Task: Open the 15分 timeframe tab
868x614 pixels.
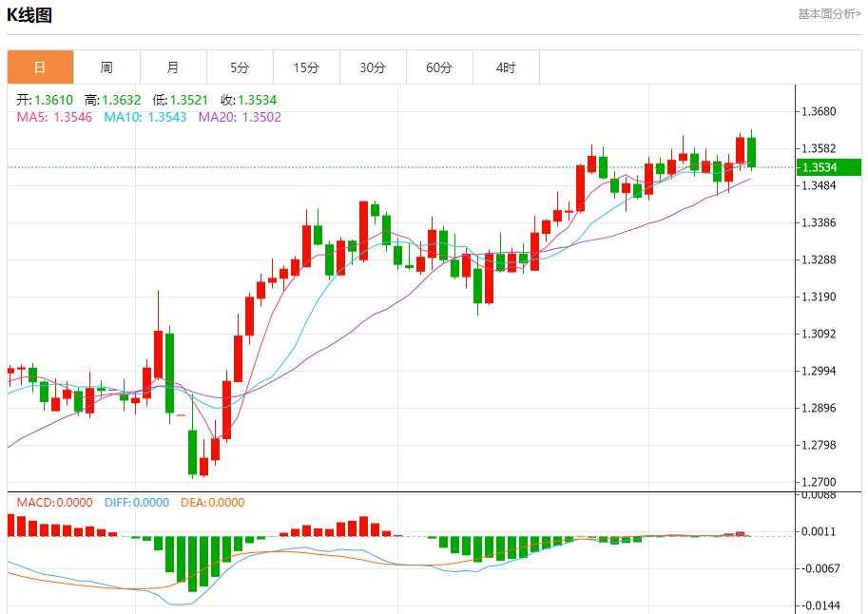Action: click(x=306, y=67)
